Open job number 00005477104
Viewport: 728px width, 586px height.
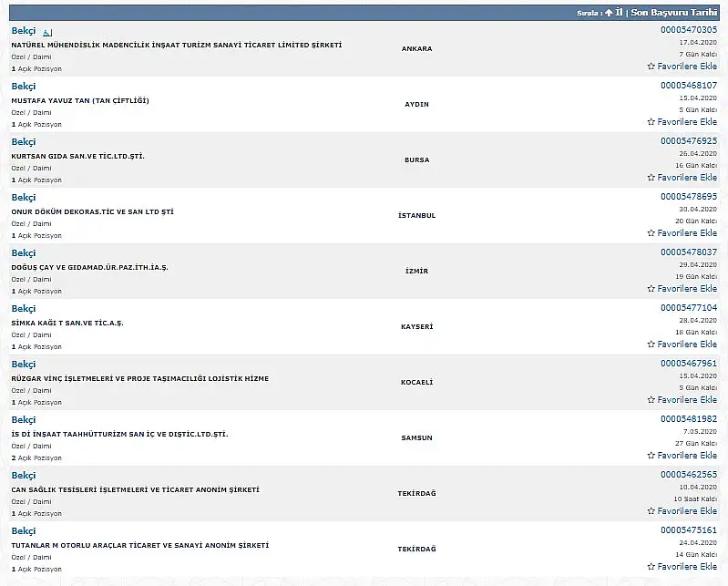[689, 308]
